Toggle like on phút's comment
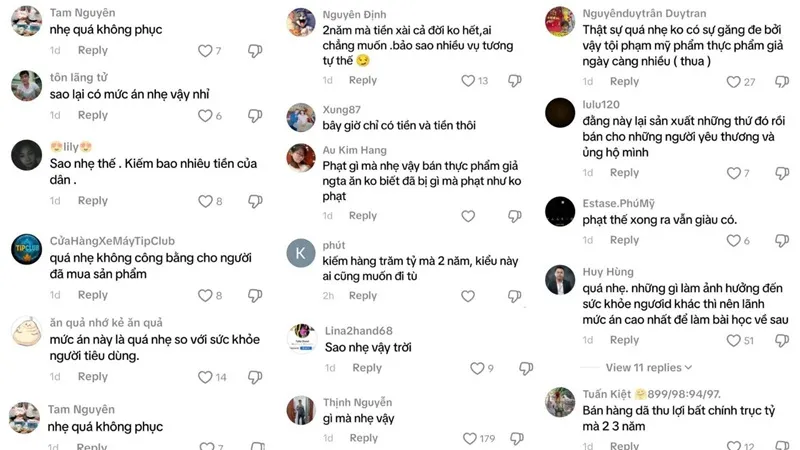 click(468, 296)
